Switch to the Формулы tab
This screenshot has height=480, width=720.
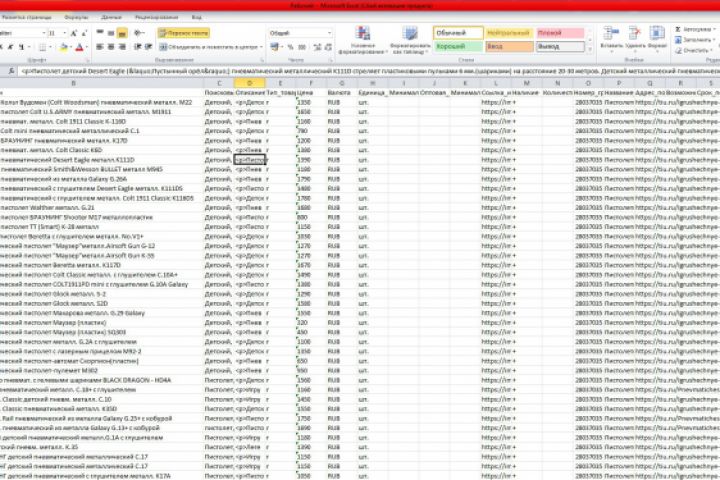tap(76, 17)
